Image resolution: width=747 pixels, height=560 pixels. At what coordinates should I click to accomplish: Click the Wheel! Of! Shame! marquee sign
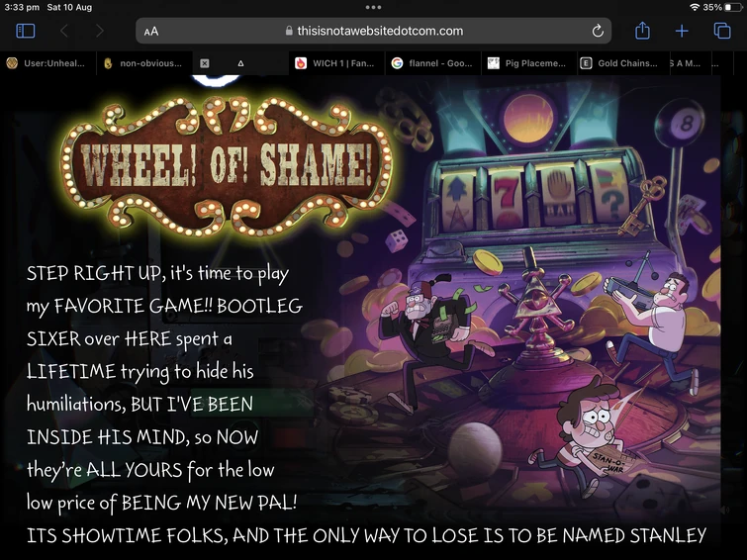[x=227, y=165]
